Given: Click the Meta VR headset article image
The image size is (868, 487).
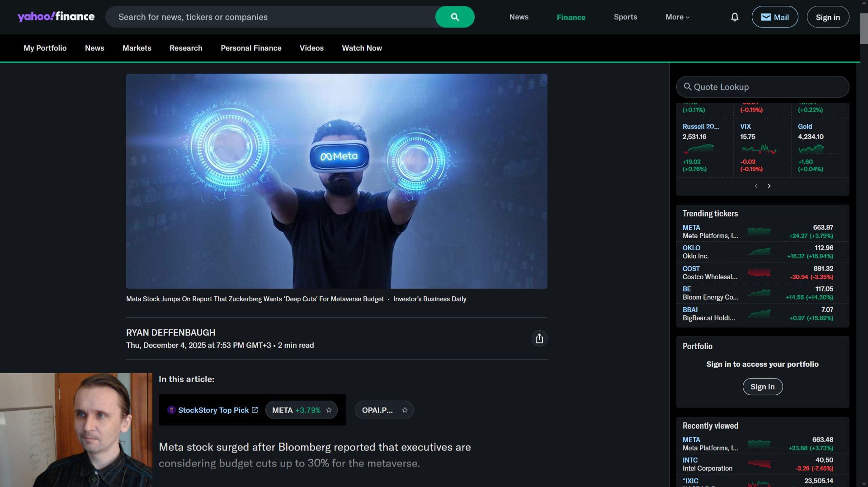Looking at the screenshot, I should 337,181.
